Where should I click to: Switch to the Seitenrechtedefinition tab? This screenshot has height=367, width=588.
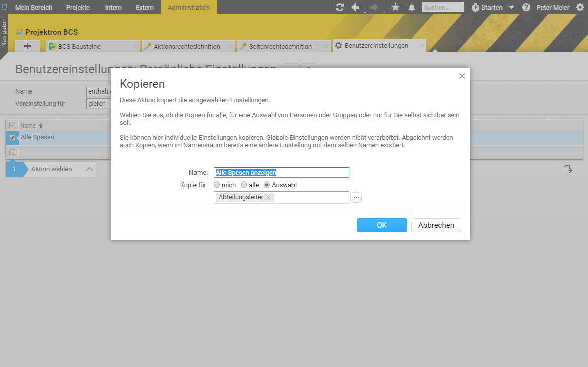pyautogui.click(x=284, y=46)
